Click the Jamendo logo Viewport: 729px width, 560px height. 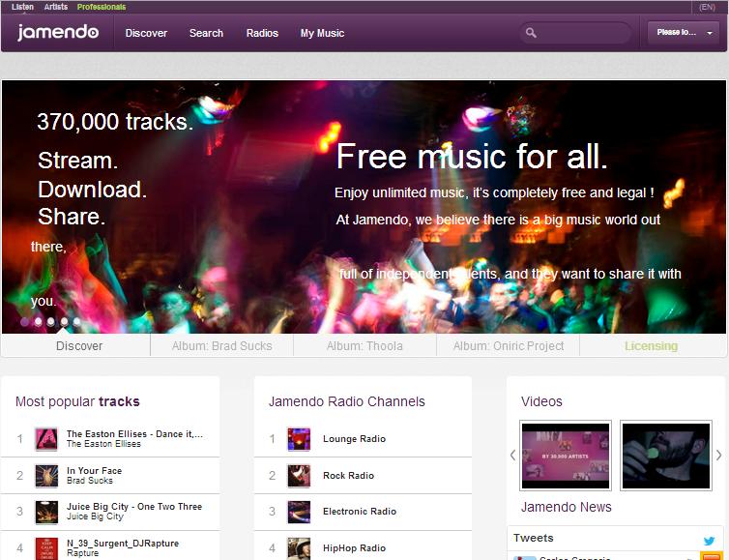(x=58, y=33)
